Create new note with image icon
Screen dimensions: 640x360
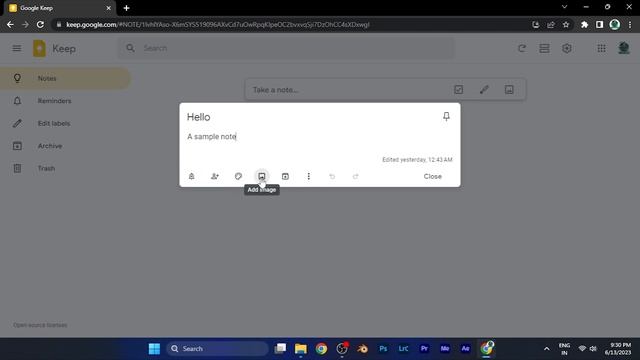pos(509,89)
